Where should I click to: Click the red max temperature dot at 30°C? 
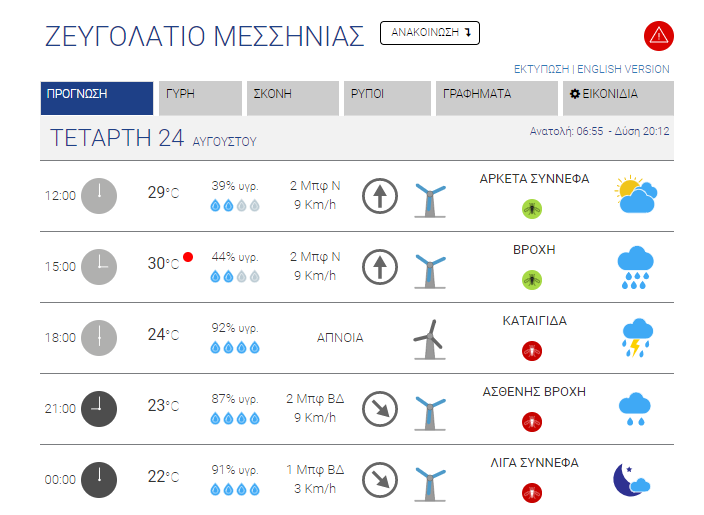pyautogui.click(x=188, y=257)
